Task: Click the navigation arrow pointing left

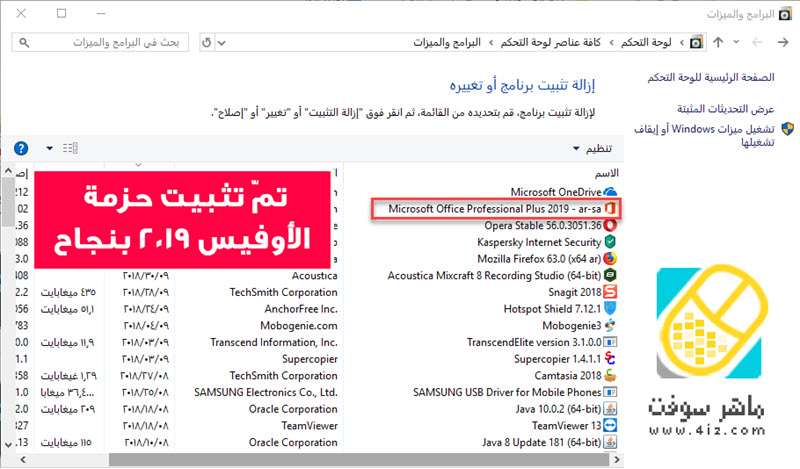Action: click(757, 42)
